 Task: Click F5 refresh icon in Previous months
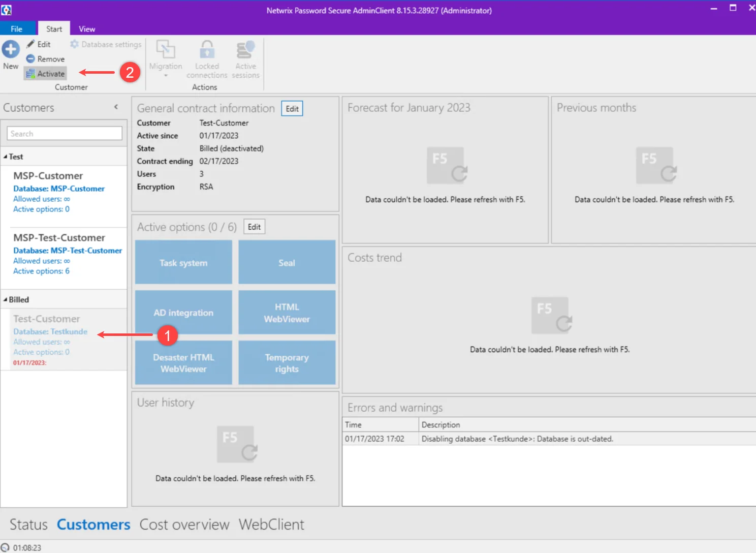click(656, 165)
